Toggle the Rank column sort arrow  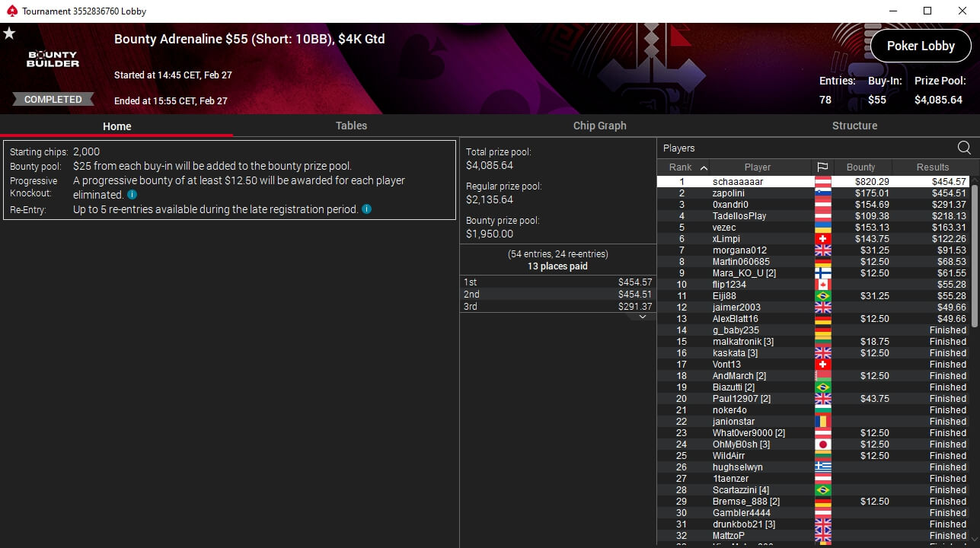coord(704,167)
